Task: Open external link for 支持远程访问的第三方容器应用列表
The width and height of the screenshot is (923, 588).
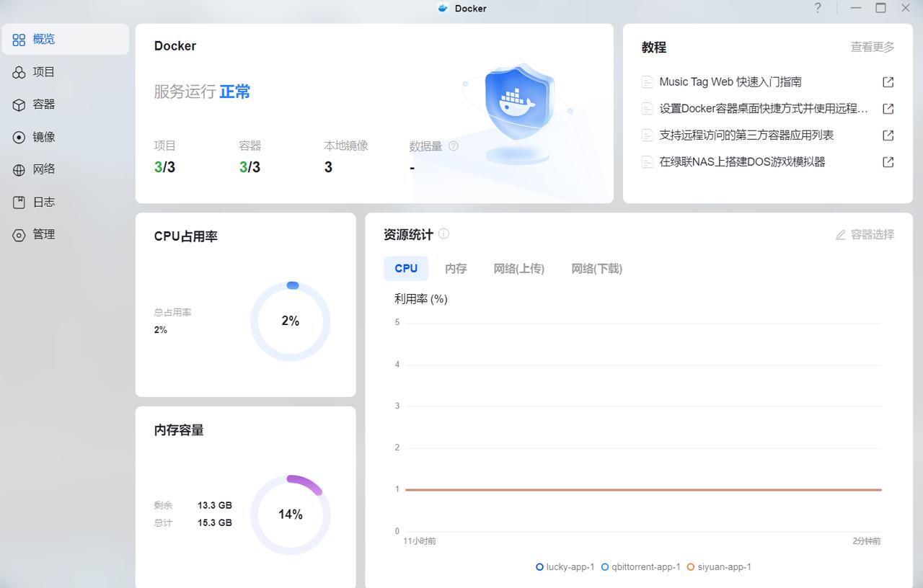Action: (x=888, y=135)
